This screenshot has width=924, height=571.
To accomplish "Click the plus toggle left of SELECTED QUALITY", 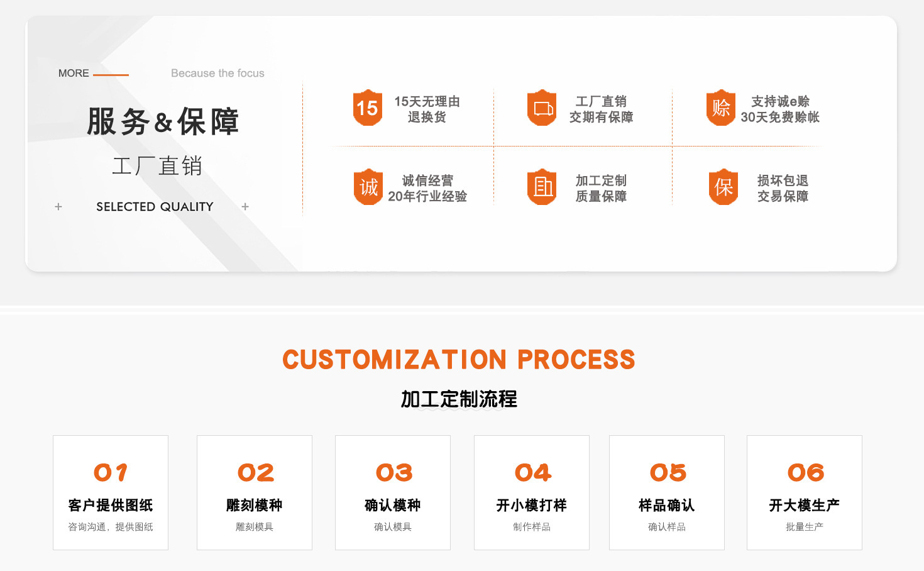I will pyautogui.click(x=58, y=206).
